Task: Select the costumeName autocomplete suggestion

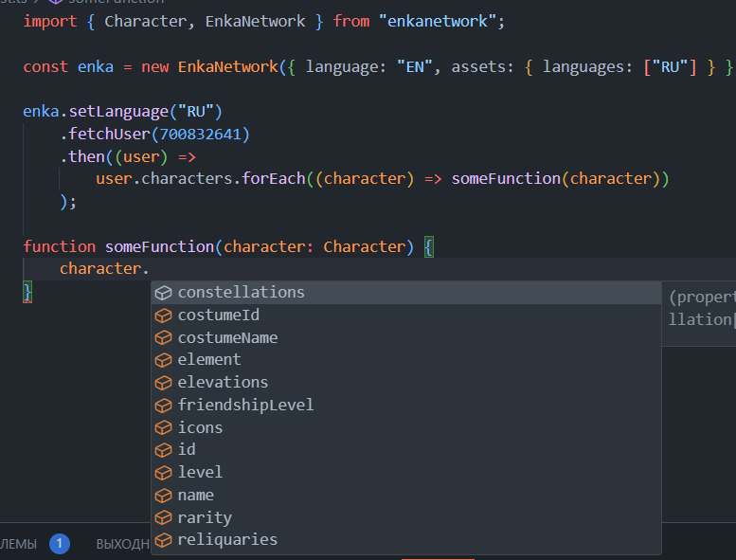Action: pyautogui.click(x=227, y=338)
